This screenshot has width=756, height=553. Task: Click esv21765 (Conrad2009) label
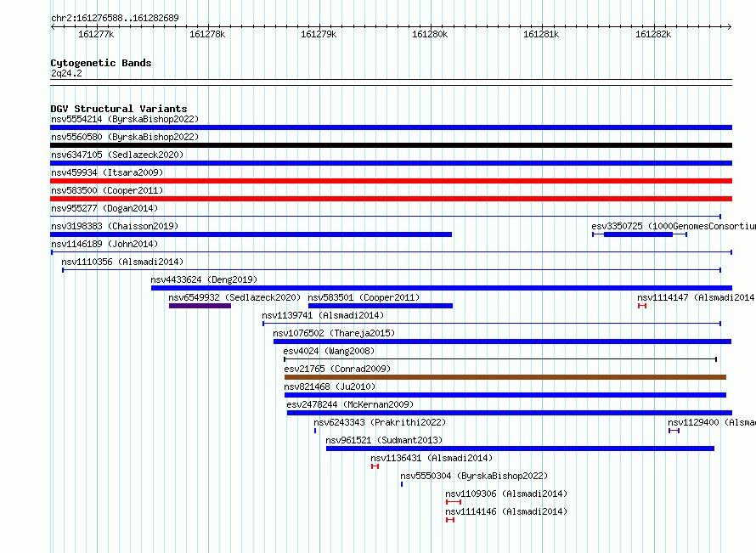click(x=337, y=369)
